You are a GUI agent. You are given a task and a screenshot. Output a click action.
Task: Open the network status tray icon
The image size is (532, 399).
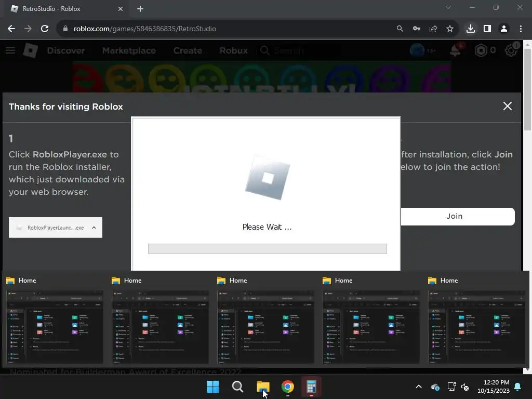[x=451, y=387]
